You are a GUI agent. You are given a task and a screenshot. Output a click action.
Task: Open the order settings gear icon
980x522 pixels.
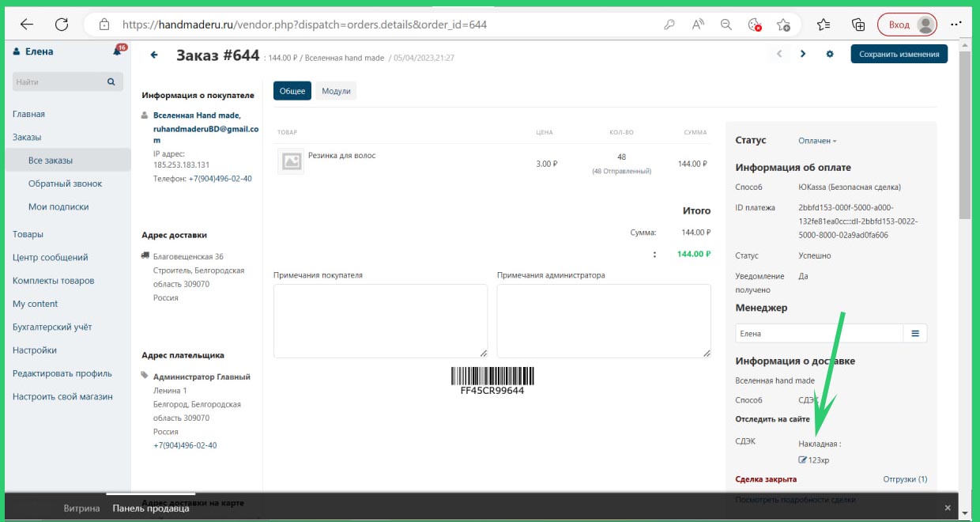click(829, 54)
